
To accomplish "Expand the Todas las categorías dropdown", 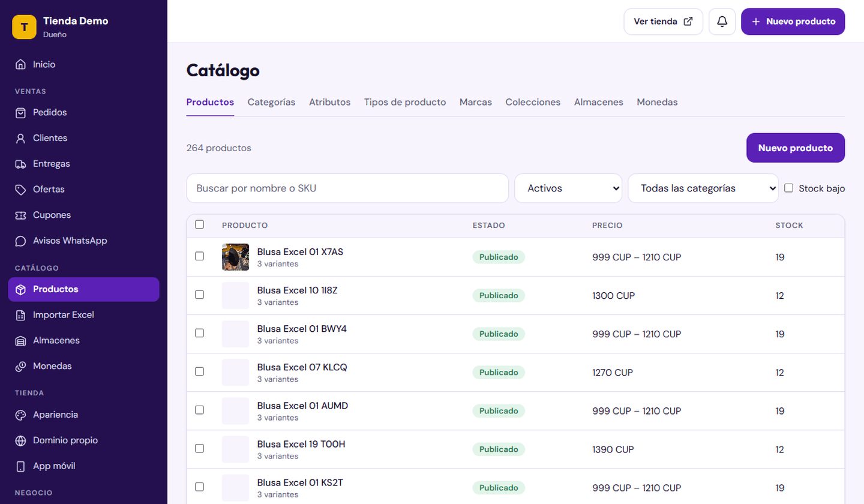I will pyautogui.click(x=703, y=188).
